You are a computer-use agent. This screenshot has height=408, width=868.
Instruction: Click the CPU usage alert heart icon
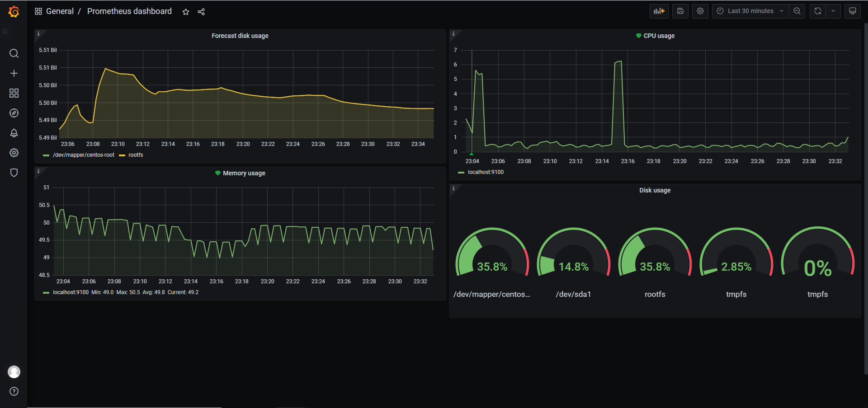pyautogui.click(x=639, y=36)
